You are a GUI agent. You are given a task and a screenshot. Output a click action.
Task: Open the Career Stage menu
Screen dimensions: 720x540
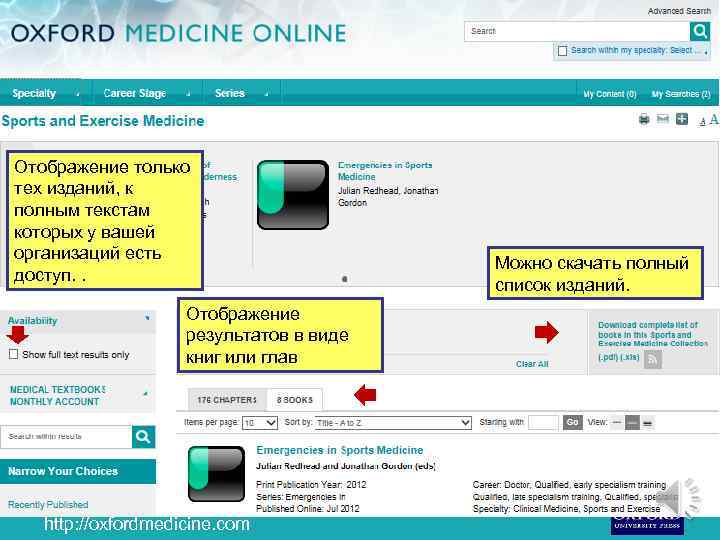146,93
